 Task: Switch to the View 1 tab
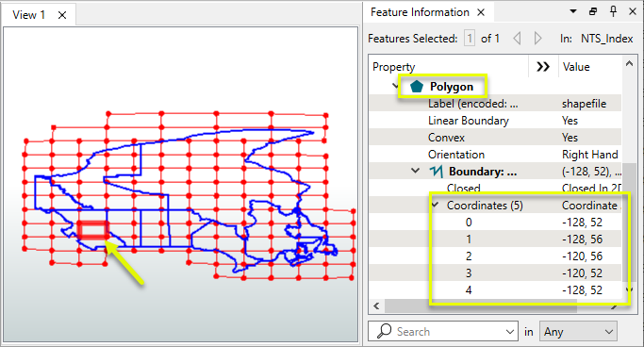[28, 15]
